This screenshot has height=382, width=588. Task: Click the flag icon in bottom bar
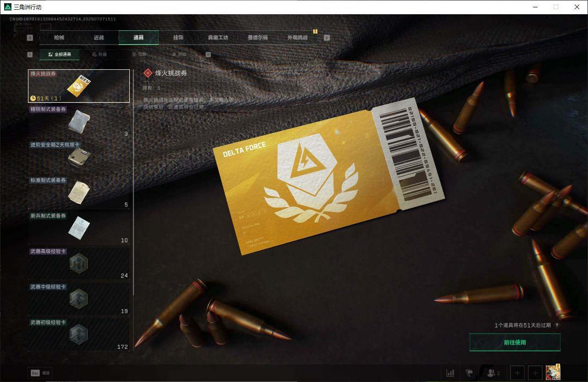469,373
